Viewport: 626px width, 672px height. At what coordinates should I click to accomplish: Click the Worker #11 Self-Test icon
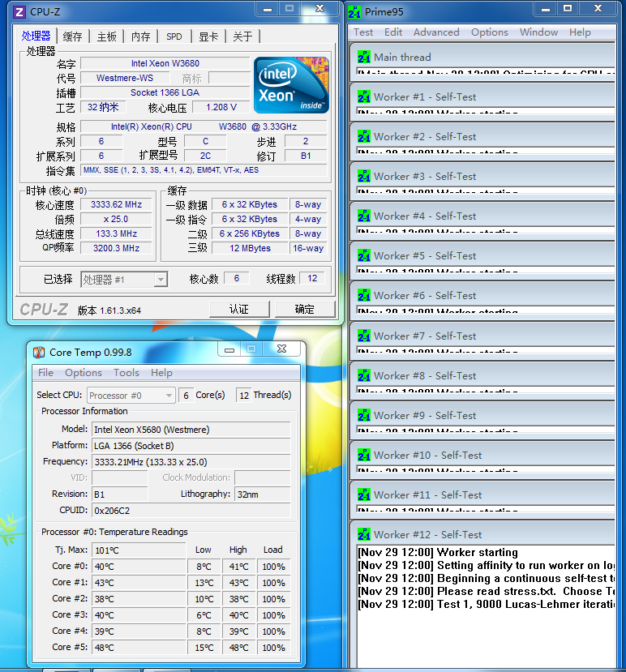tap(364, 495)
